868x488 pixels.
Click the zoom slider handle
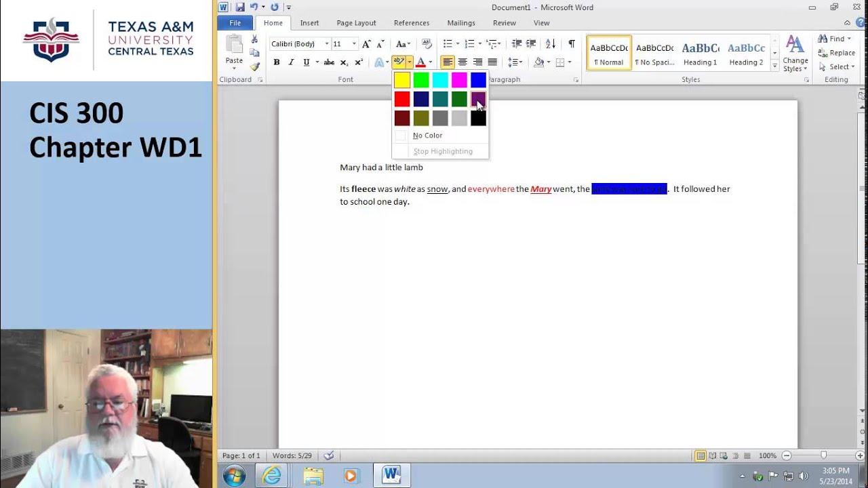coord(823,455)
